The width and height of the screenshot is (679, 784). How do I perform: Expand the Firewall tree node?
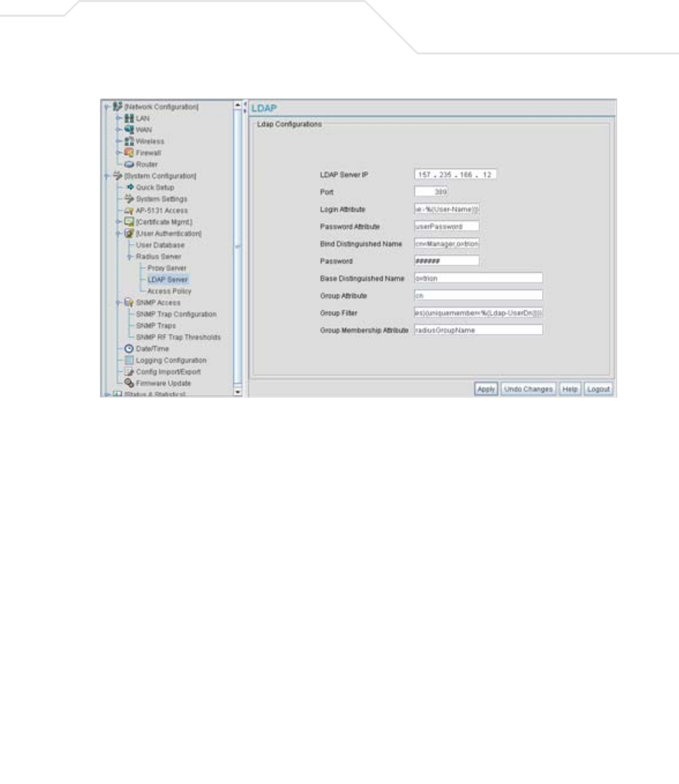[x=119, y=152]
